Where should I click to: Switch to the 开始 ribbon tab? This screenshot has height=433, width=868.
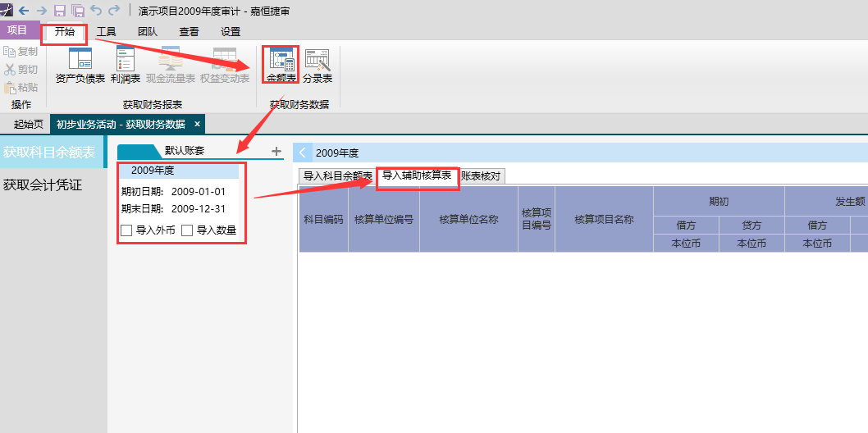pyautogui.click(x=65, y=31)
